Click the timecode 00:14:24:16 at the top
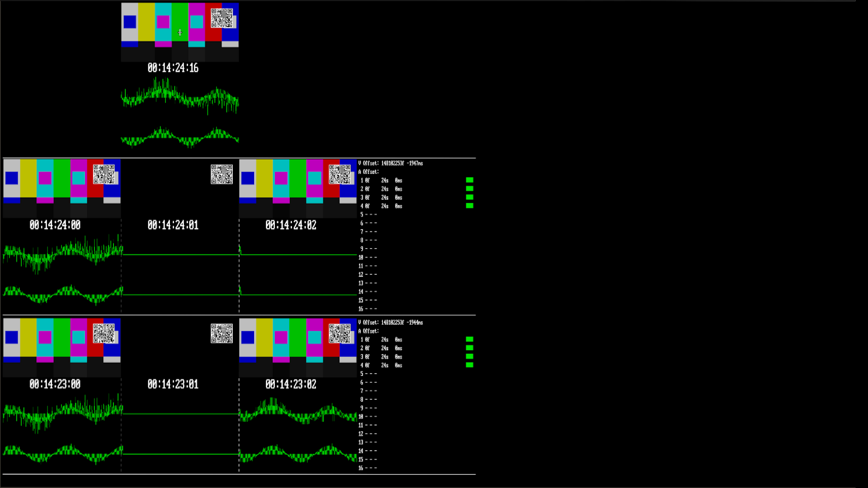 coord(173,68)
